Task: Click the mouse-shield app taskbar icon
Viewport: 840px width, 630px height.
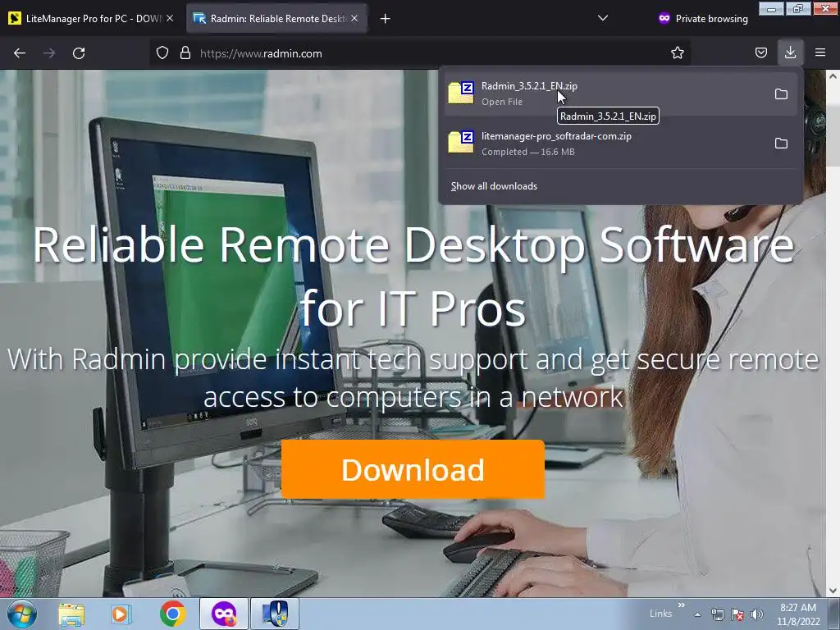Action: (x=275, y=614)
